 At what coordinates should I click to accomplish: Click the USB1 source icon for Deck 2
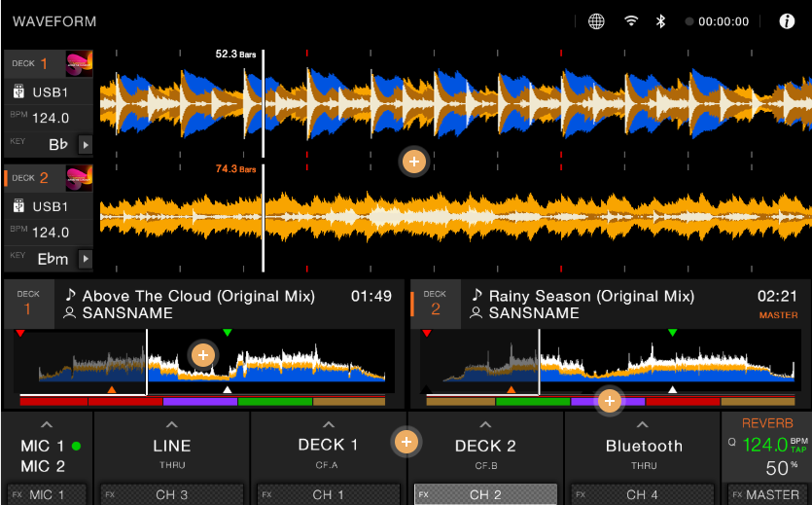[x=18, y=206]
